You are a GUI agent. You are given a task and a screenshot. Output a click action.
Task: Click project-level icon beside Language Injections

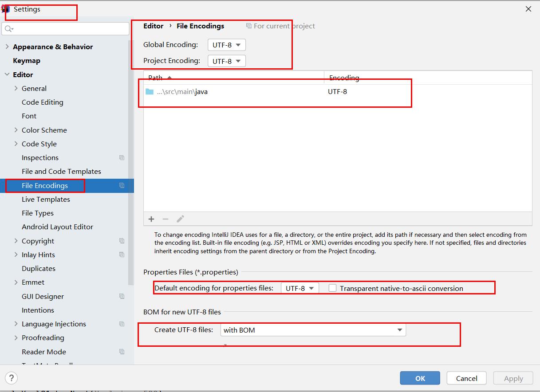122,324
